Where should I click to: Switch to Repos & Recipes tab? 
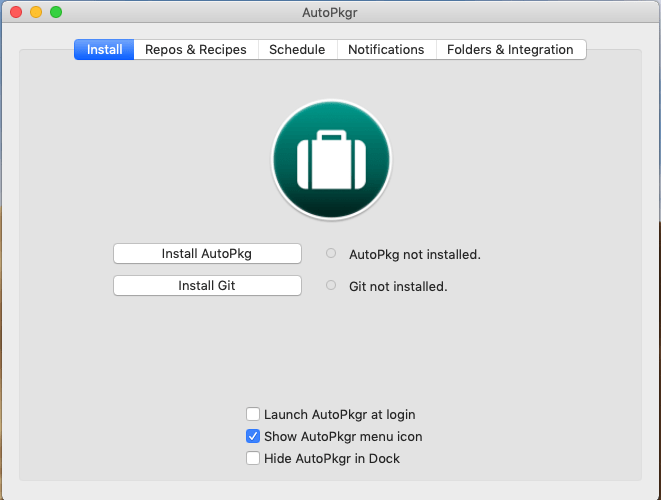point(196,50)
